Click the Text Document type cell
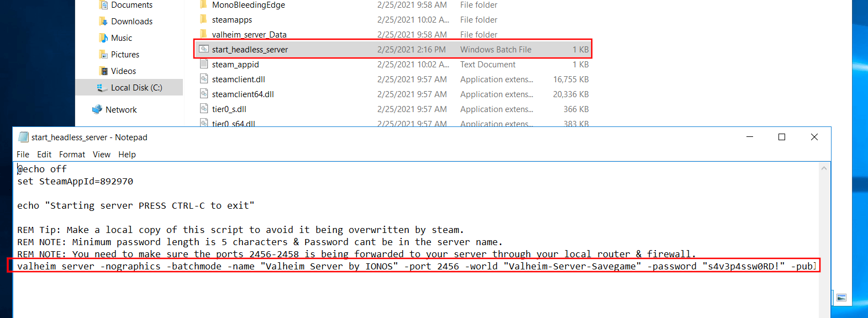This screenshot has height=318, width=868. [488, 65]
